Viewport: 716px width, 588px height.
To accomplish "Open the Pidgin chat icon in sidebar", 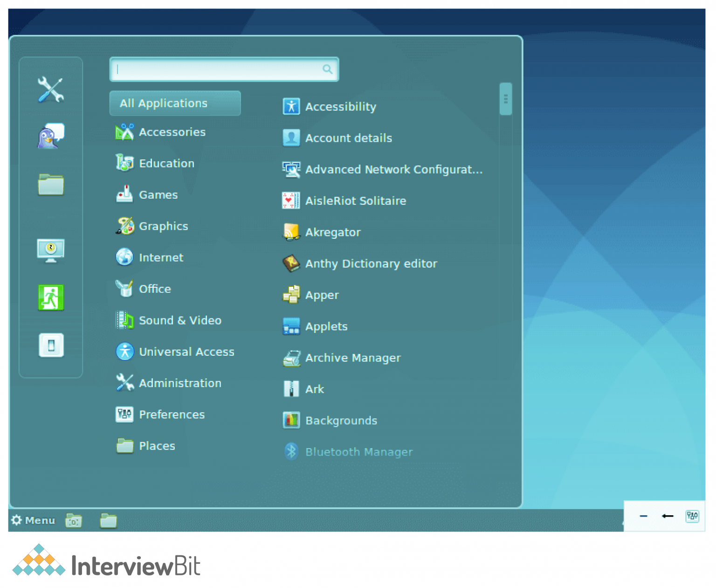I will click(x=50, y=136).
